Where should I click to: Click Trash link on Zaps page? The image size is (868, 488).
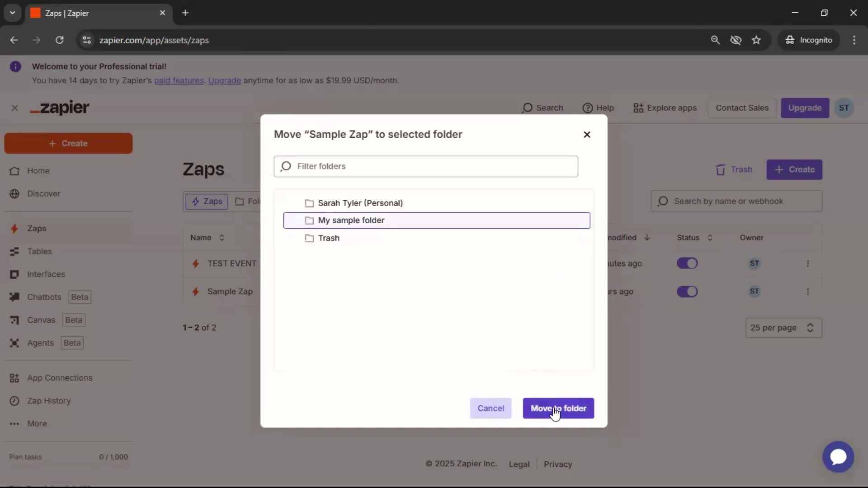(734, 169)
